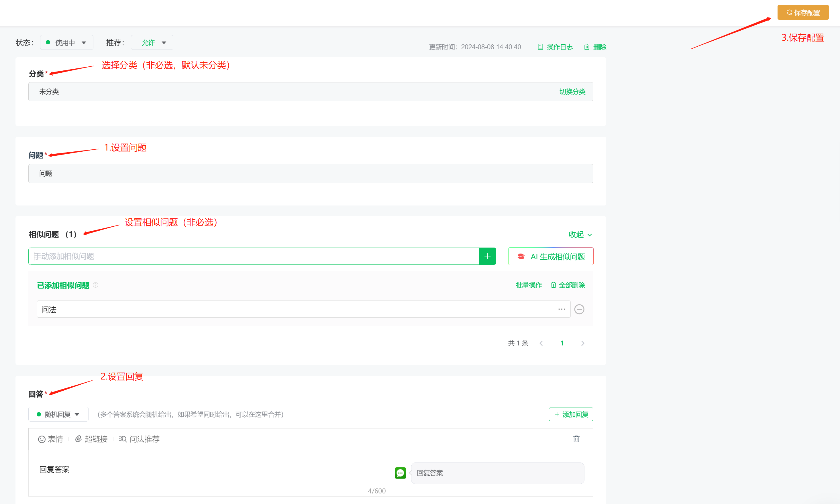Open the 状态 使用中 dropdown
Screen dimensions: 840x504
[67, 42]
